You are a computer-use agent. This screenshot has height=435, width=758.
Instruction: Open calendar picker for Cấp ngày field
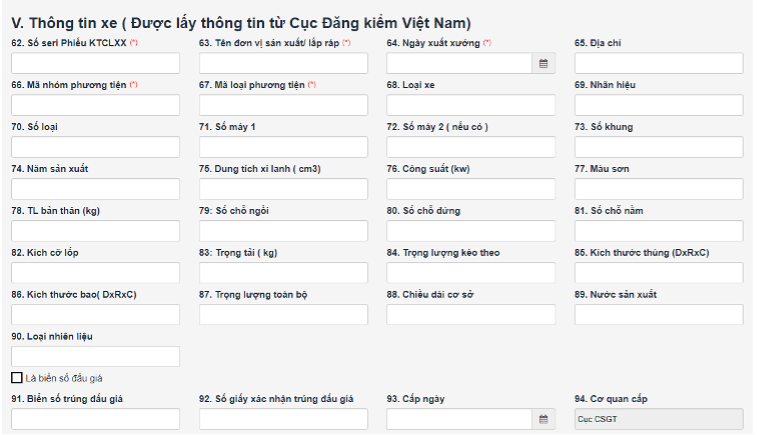pyautogui.click(x=543, y=419)
